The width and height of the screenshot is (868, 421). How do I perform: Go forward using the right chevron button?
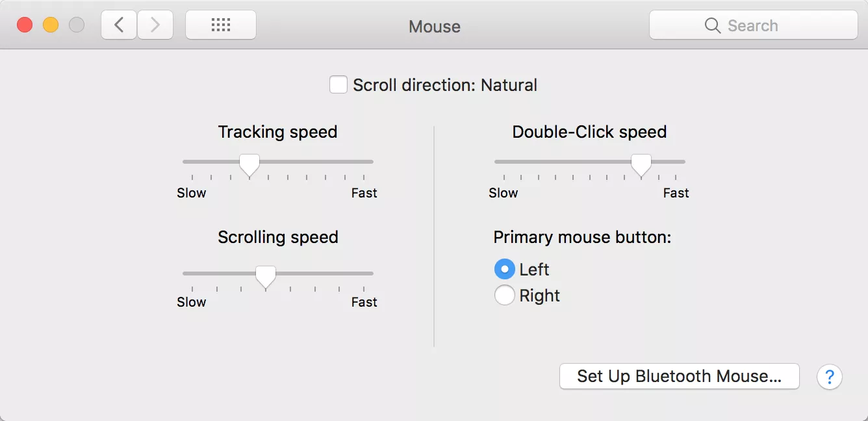(x=155, y=25)
